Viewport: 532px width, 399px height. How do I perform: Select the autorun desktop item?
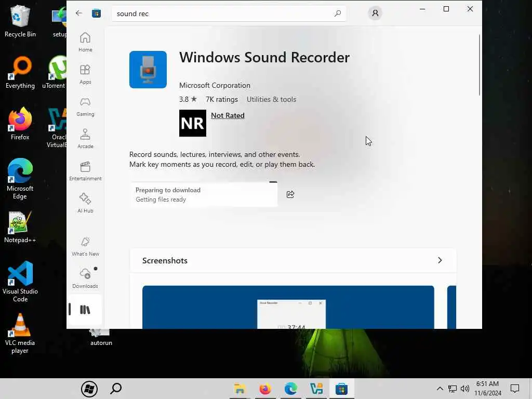(101, 338)
